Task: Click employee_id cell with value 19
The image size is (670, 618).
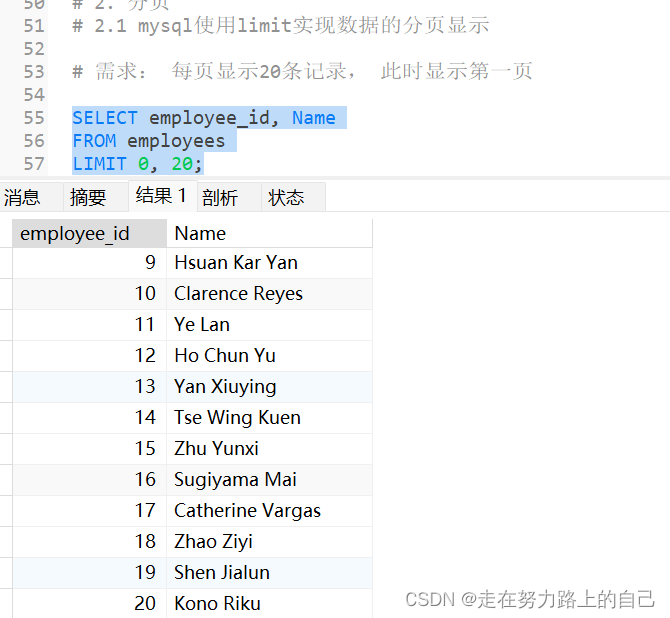Action: (x=89, y=573)
